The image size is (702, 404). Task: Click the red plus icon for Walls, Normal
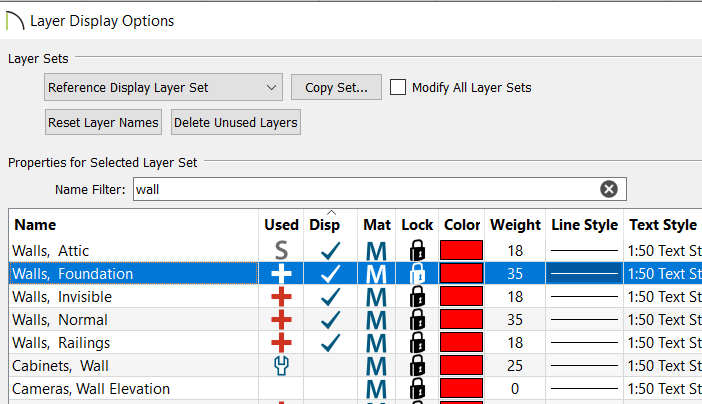coord(281,320)
